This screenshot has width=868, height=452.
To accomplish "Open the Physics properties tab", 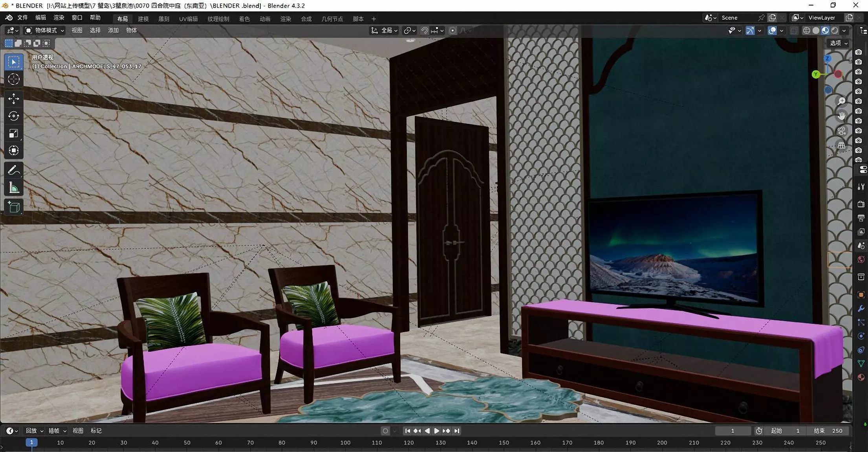I will pyautogui.click(x=861, y=336).
